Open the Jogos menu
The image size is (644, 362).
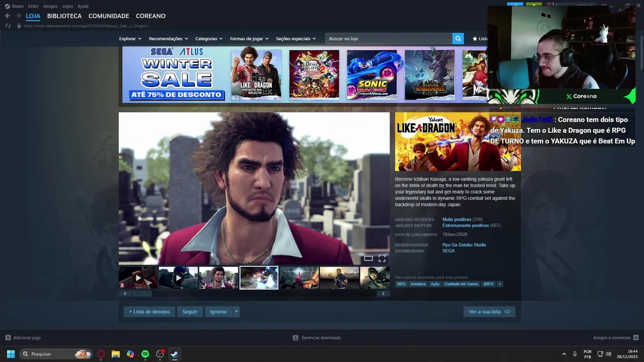coord(67,6)
